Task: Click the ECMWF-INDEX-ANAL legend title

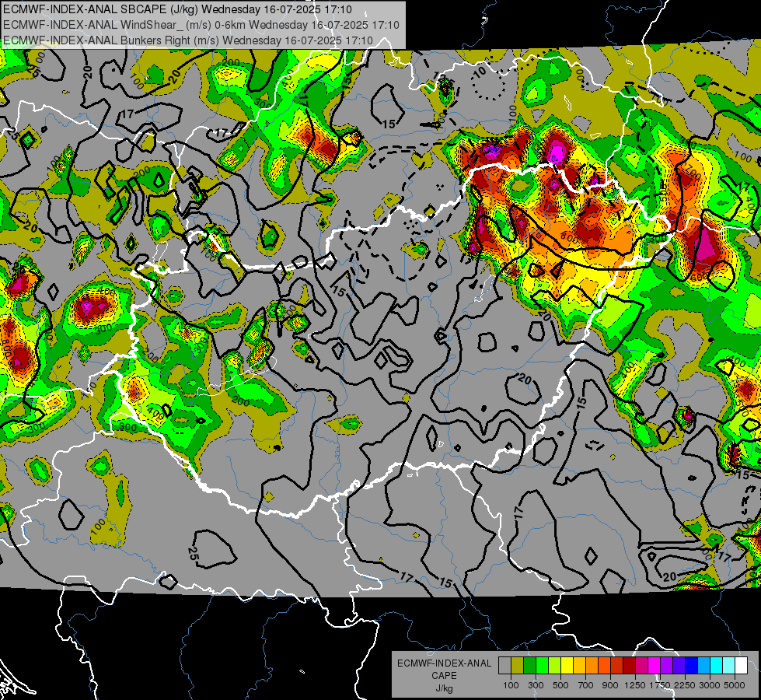Action: pos(444,663)
